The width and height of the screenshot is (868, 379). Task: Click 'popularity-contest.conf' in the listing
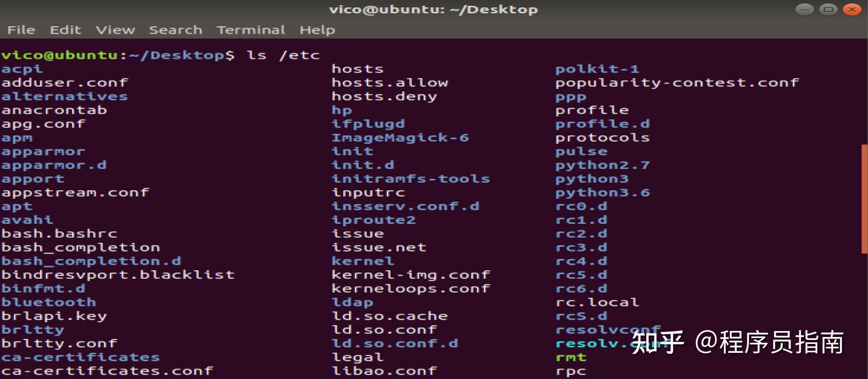677,83
